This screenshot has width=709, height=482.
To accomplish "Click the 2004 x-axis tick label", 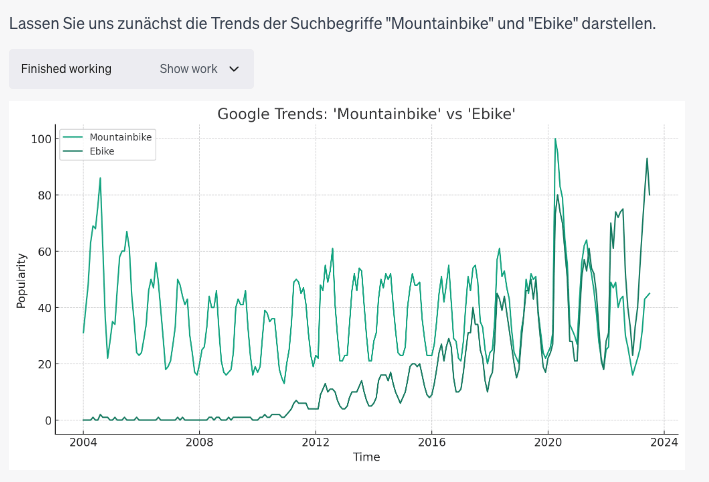I will [x=83, y=441].
